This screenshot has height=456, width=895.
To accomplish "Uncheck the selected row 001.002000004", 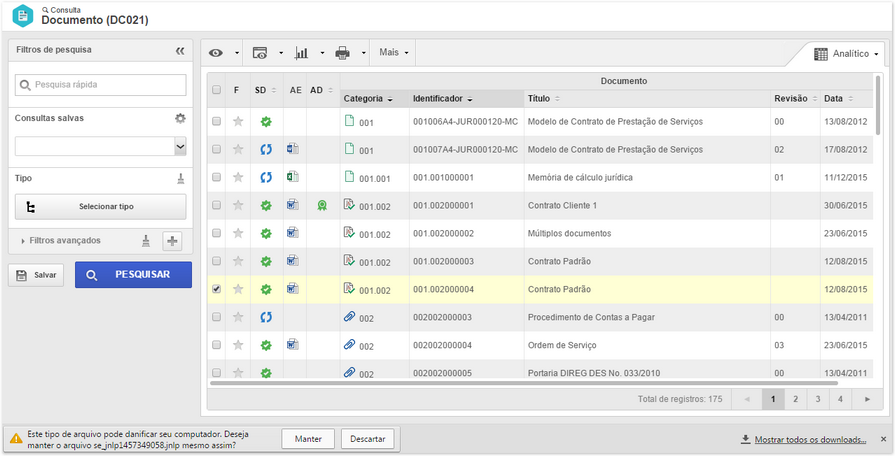I will click(216, 289).
